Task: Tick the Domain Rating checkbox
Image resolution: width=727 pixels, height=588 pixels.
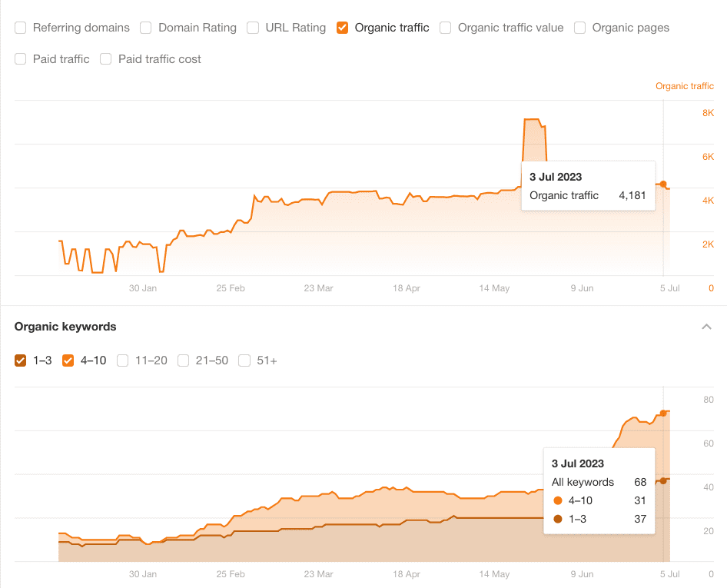Action: click(x=146, y=28)
